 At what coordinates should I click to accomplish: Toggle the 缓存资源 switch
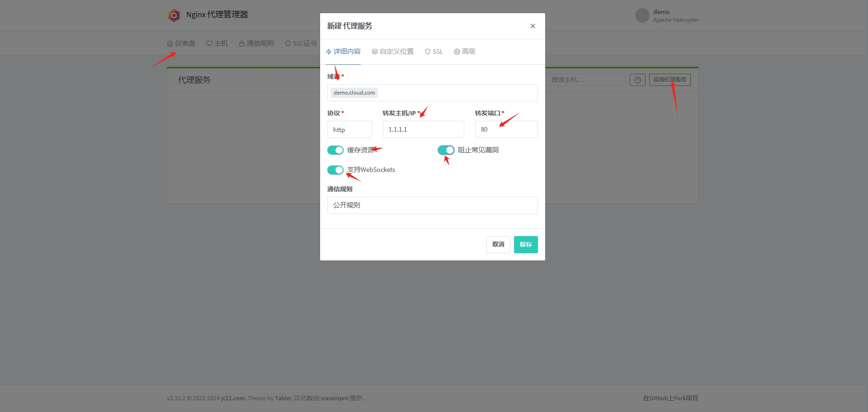(335, 150)
